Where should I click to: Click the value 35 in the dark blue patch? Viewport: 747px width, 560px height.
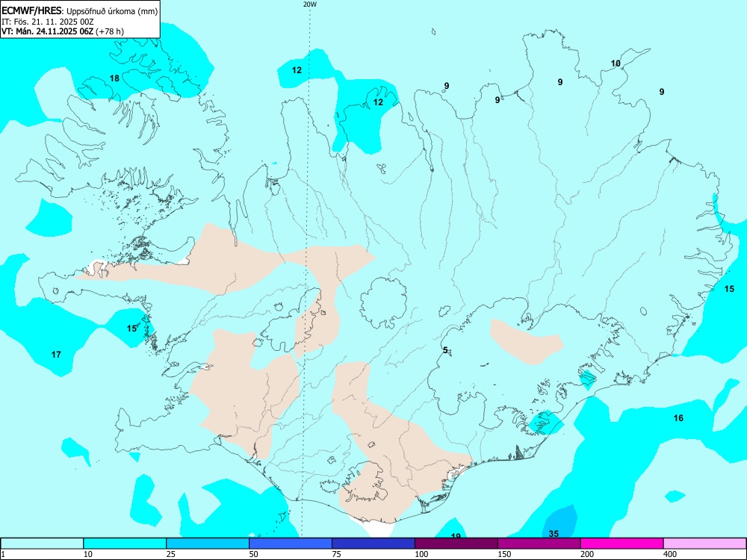click(x=554, y=534)
